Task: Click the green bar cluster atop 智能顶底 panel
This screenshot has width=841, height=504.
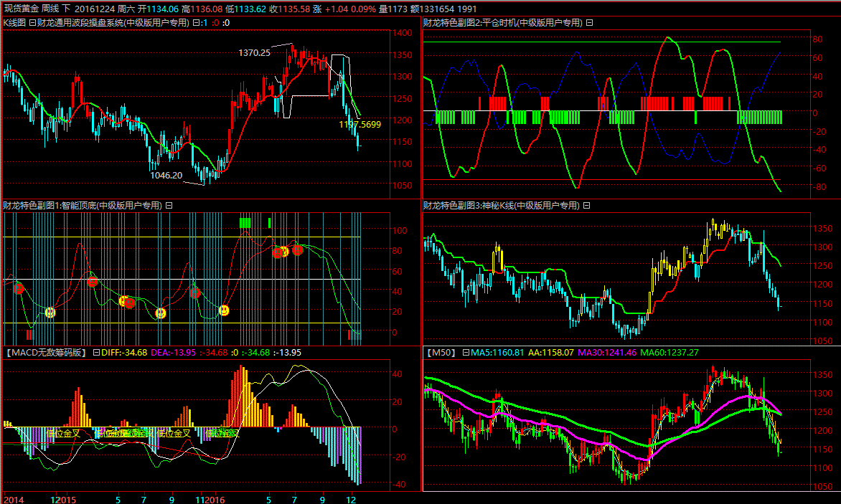Action: [x=245, y=223]
